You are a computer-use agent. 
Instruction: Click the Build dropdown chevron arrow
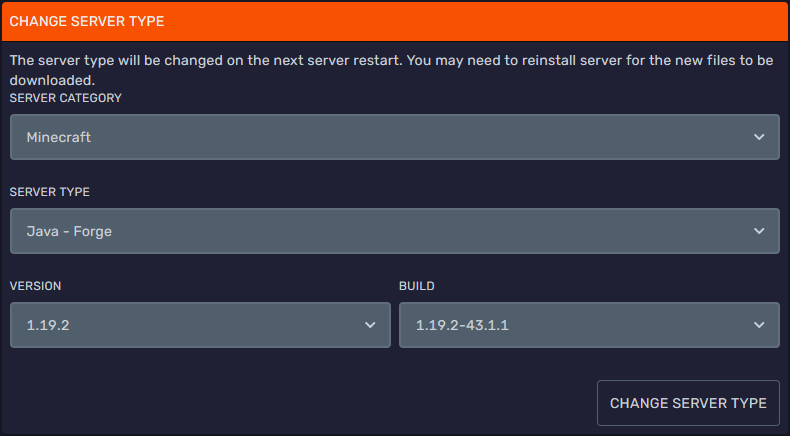(760, 325)
